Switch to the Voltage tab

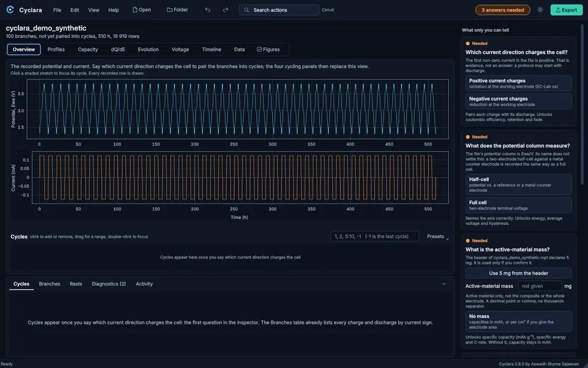point(180,49)
